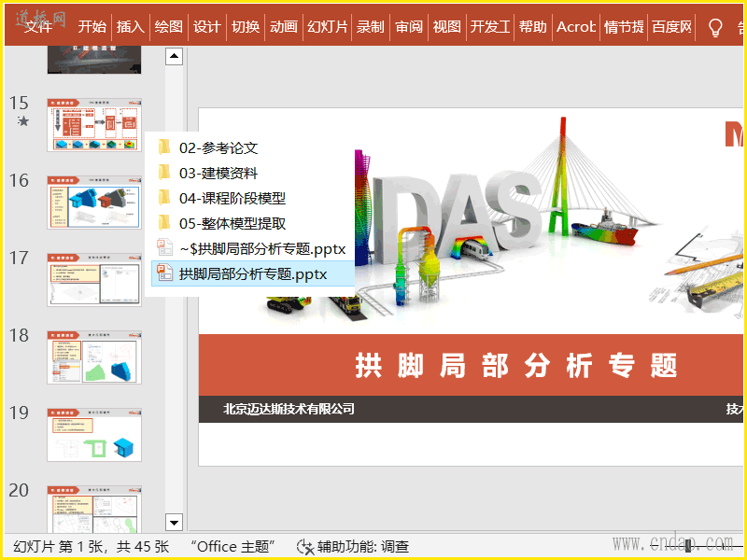Click the slide number 18 label
Image resolution: width=747 pixels, height=560 pixels.
pyautogui.click(x=19, y=335)
